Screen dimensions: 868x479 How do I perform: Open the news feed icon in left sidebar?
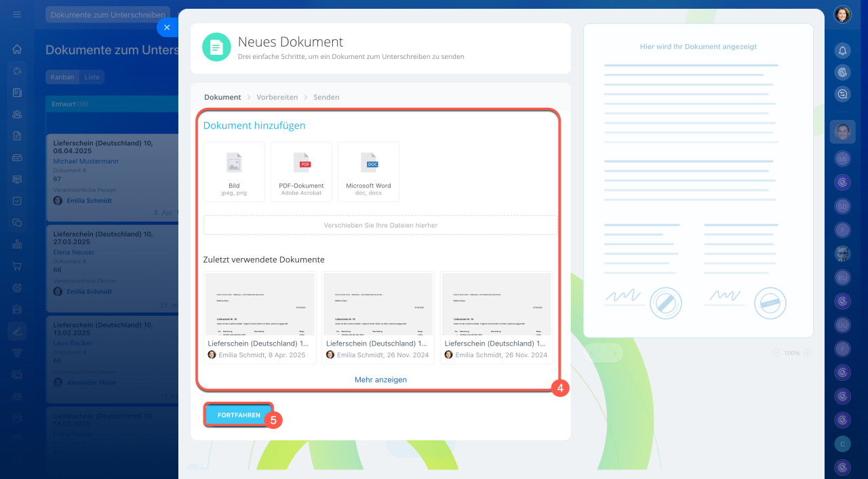(17, 92)
